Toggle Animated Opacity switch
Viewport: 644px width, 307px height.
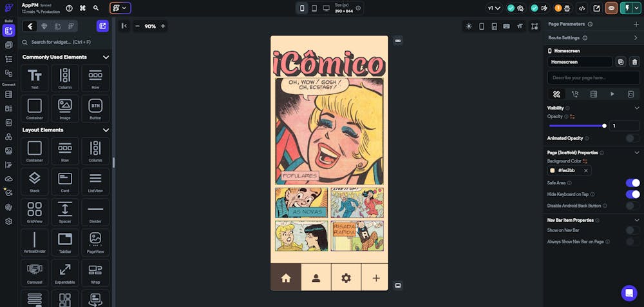[x=632, y=138]
